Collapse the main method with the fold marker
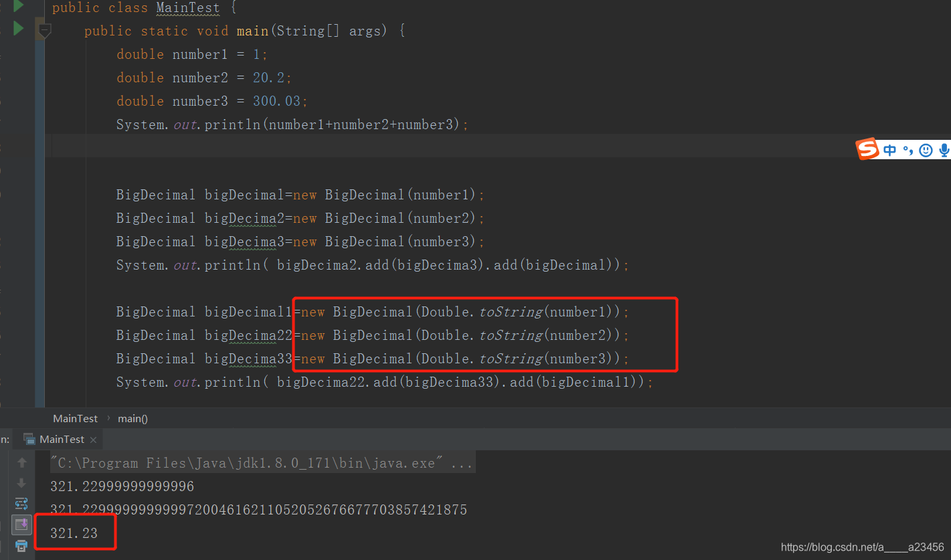The height and width of the screenshot is (560, 951). (x=44, y=30)
